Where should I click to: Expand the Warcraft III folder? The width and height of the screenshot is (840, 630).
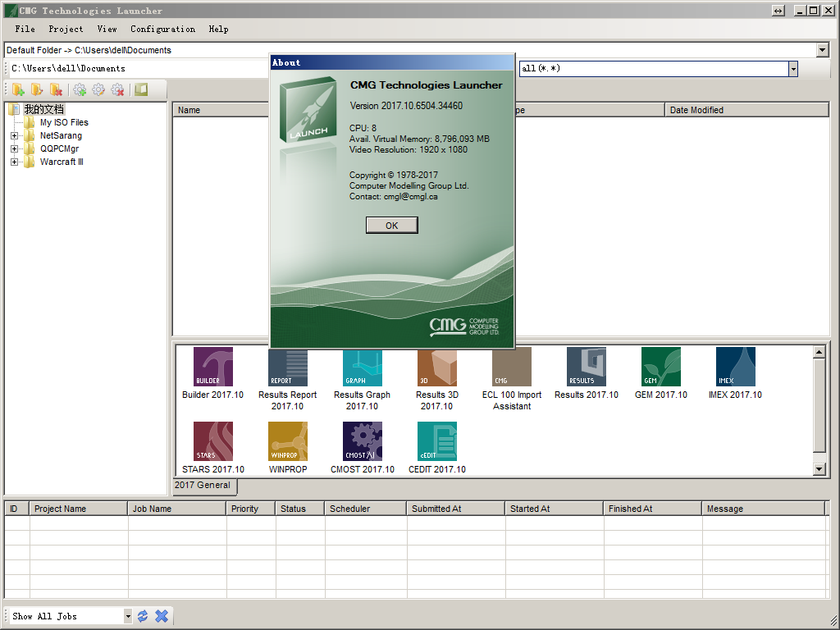click(x=15, y=162)
